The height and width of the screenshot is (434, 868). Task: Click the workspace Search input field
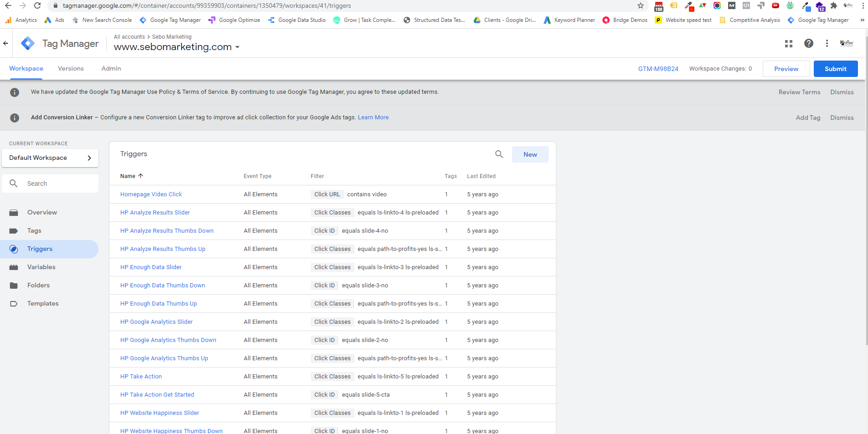pos(59,184)
